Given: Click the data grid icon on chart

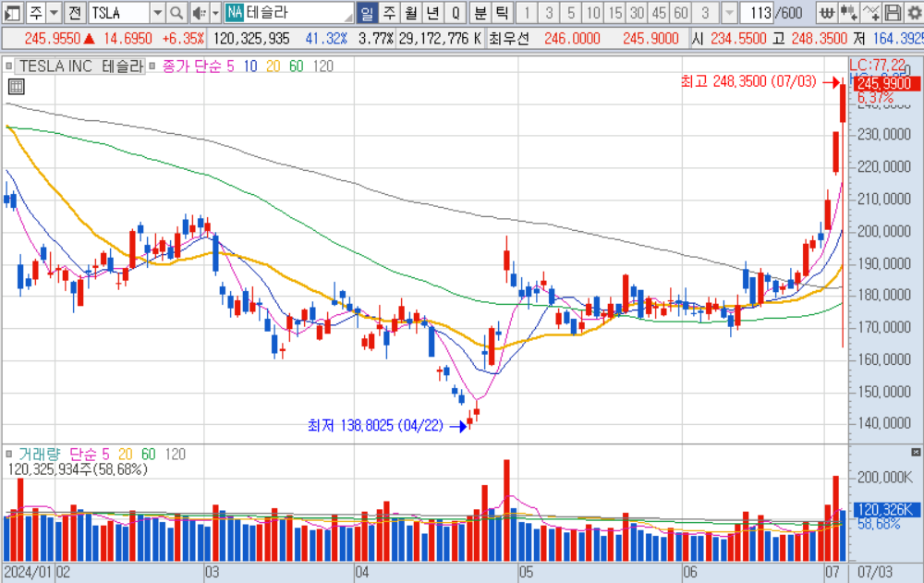Looking at the screenshot, I should click(16, 87).
